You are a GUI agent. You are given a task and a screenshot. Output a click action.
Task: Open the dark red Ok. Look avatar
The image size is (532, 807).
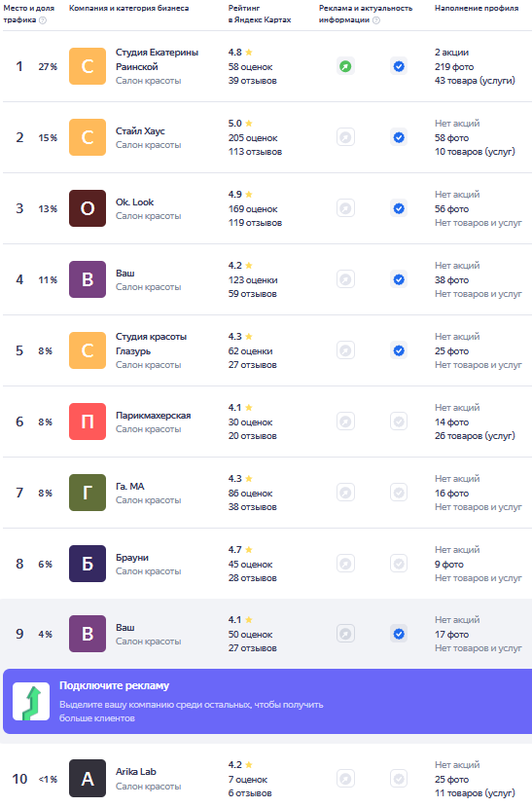click(x=88, y=208)
